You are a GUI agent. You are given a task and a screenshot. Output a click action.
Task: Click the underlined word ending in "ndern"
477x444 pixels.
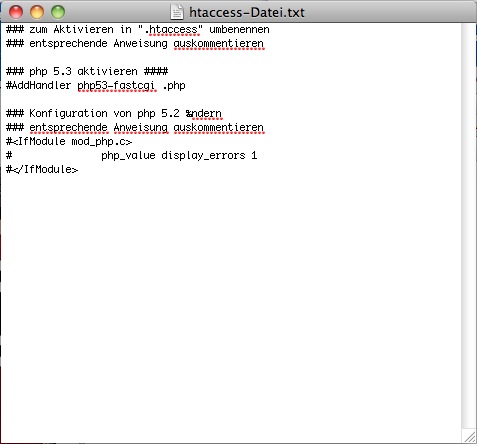tap(204, 114)
